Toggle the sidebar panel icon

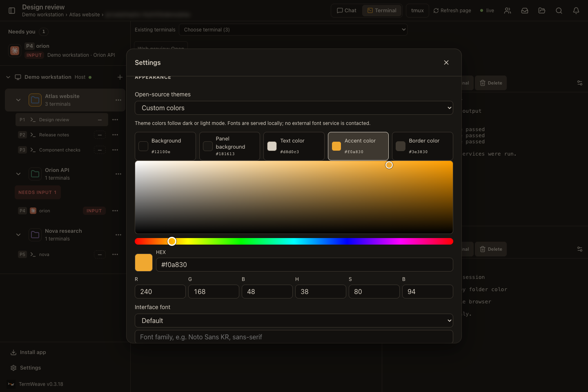click(x=12, y=11)
